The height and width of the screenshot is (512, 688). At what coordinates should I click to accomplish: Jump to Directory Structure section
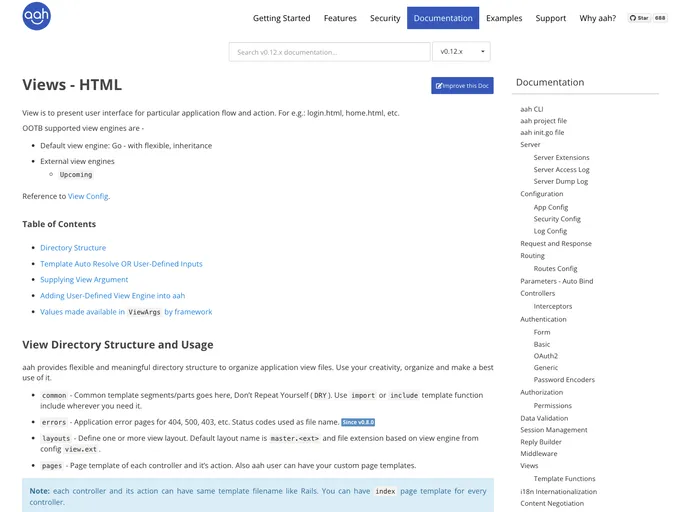pos(73,248)
